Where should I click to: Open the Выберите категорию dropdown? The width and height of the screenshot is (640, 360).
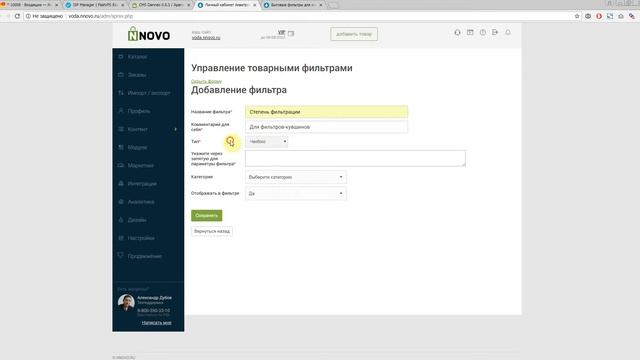pos(296,177)
